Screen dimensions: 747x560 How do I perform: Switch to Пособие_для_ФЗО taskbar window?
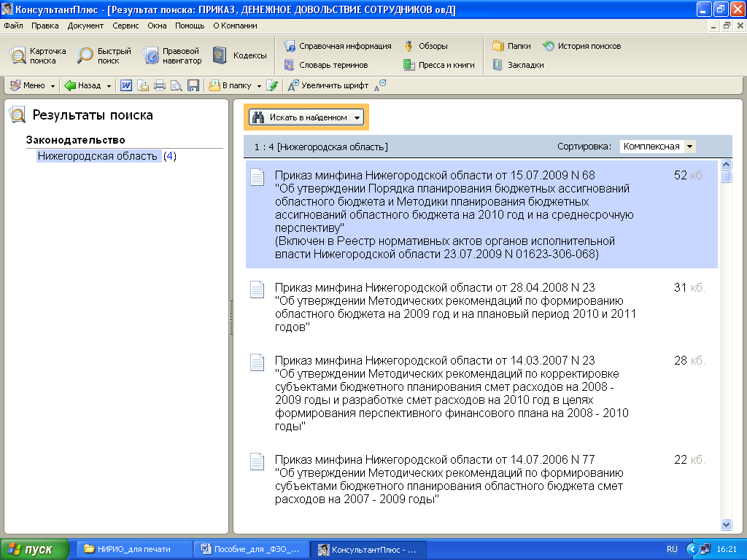click(x=252, y=549)
